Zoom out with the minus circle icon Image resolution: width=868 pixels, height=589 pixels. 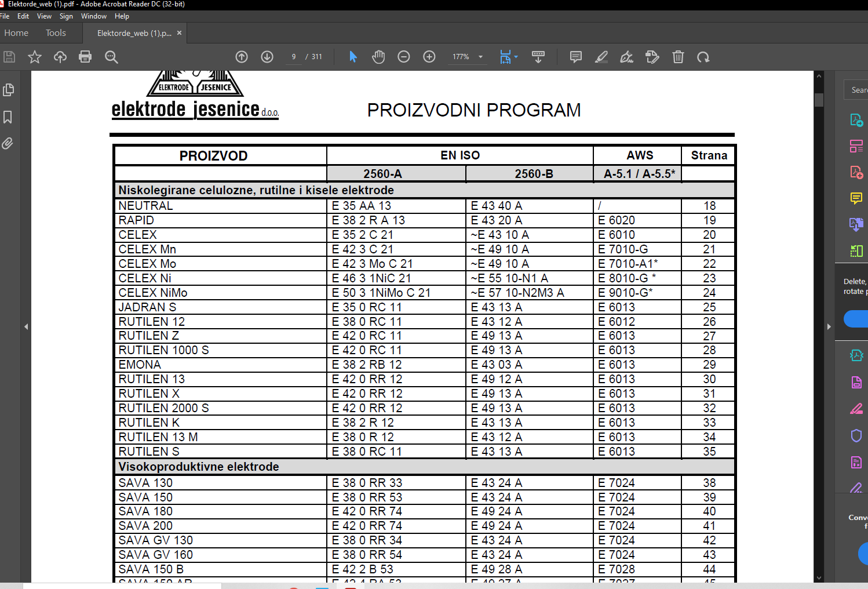coord(404,57)
